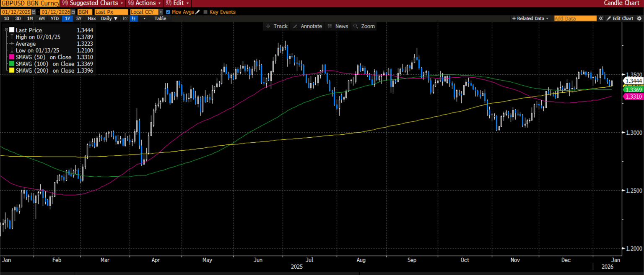Select the 5Y time range
Screen dimensions: 644x275
[x=78, y=18]
